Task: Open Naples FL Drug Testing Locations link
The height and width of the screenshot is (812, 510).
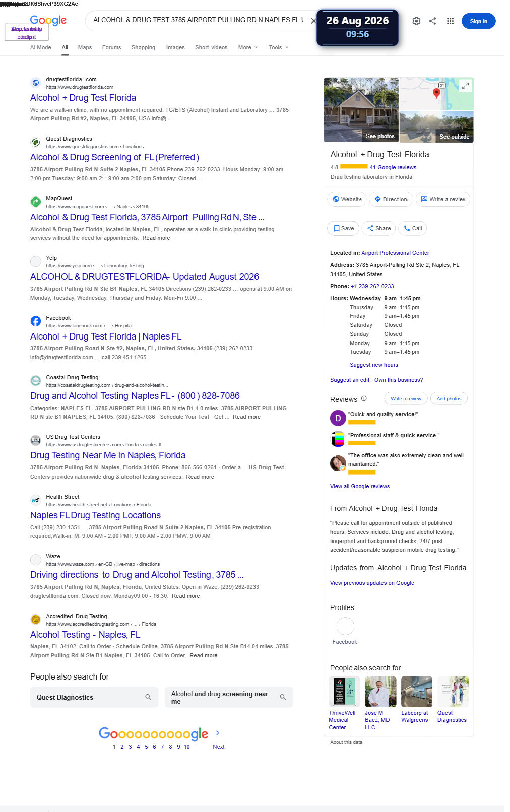Action: (x=95, y=515)
